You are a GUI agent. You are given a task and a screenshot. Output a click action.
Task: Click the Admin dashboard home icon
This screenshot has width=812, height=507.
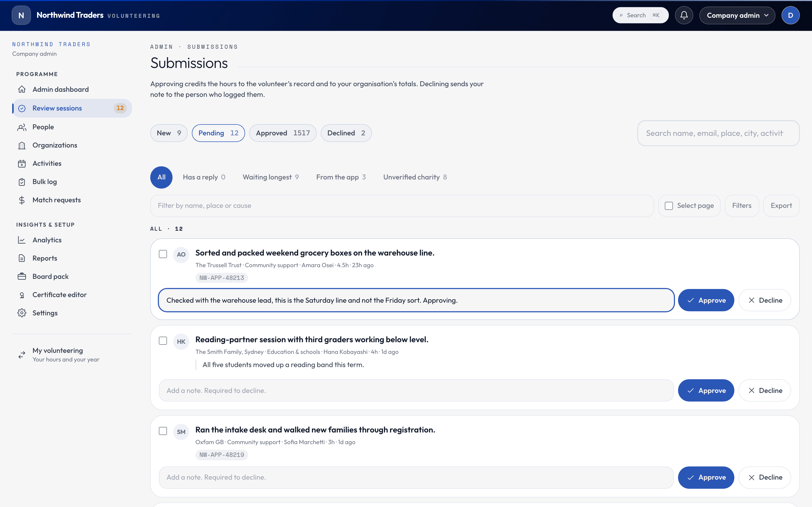[22, 89]
